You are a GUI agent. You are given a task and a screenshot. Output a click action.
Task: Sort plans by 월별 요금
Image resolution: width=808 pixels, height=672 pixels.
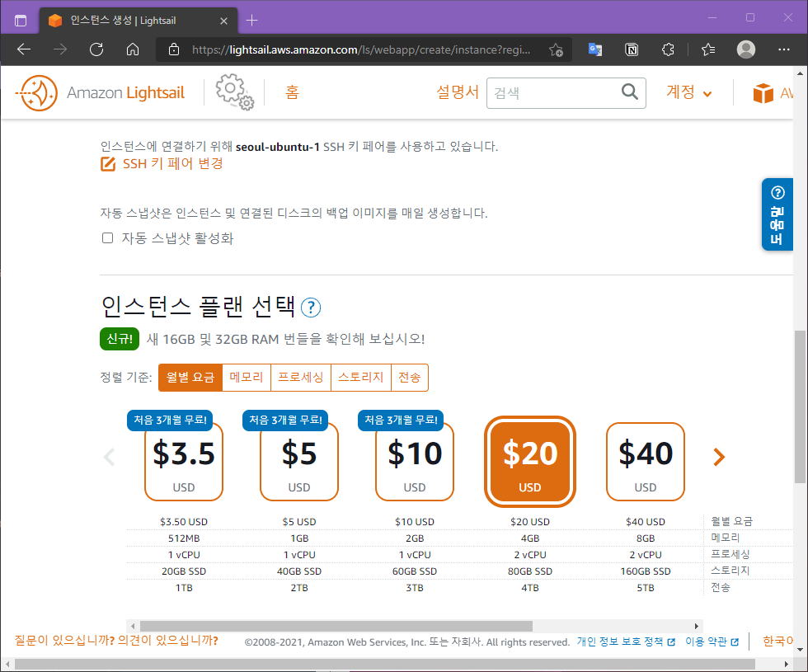click(x=190, y=378)
